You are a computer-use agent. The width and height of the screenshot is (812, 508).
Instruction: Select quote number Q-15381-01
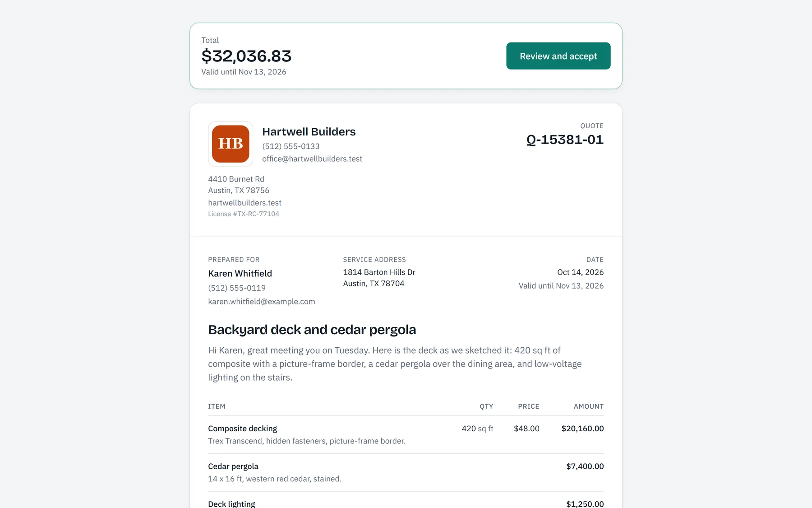tap(565, 140)
